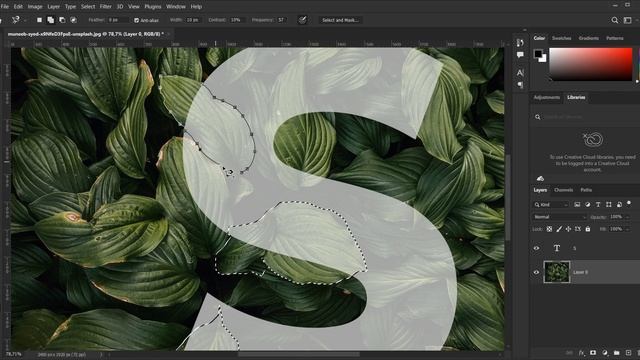Viewport: 640px width, 360px height.
Task: Toggle the Anti-alias checkbox
Action: 136,20
